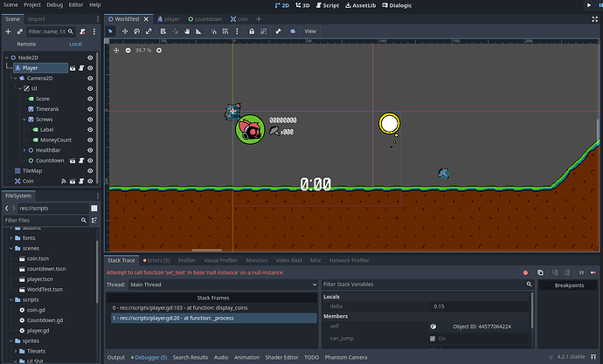Open the Thread Main Thread dropdown
The image size is (603, 364).
(223, 285)
